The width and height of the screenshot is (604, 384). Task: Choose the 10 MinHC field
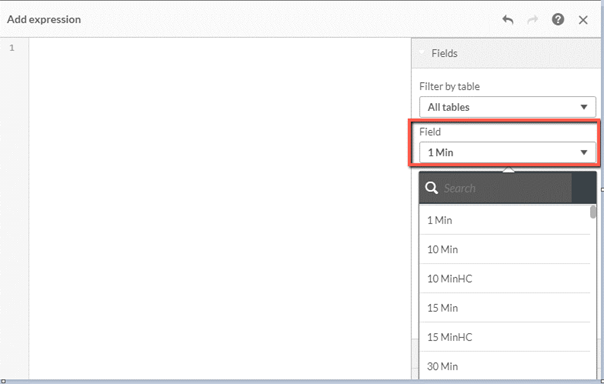(505, 279)
